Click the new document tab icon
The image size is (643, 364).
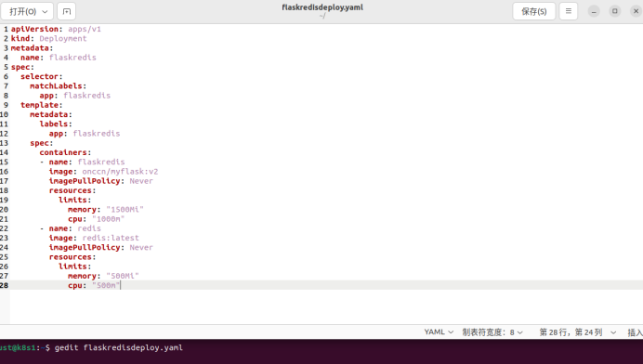66,11
